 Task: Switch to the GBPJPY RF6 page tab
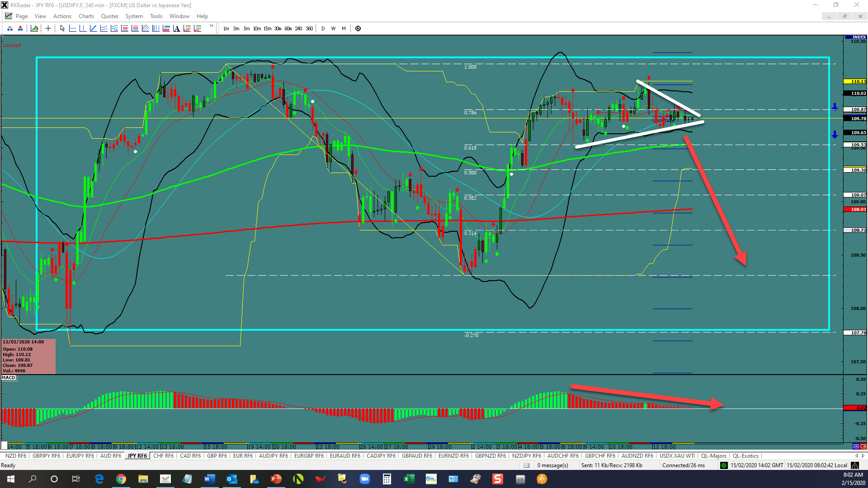[x=46, y=456]
